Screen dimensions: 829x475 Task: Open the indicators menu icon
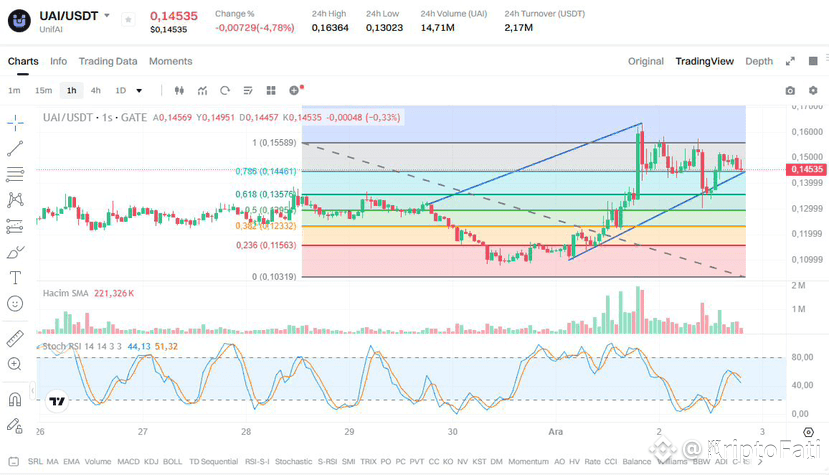[202, 90]
